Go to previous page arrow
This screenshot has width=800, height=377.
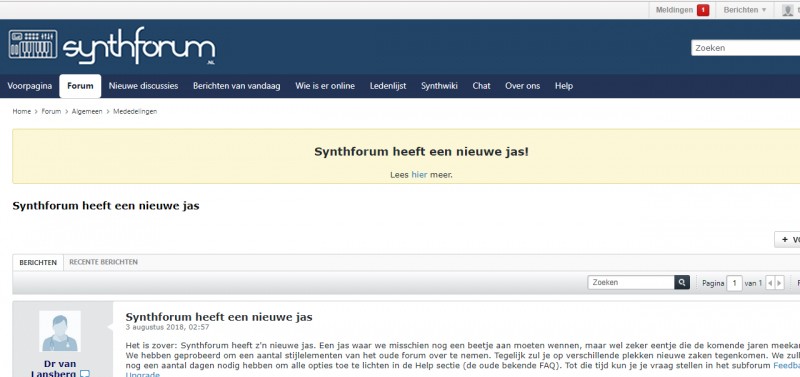pos(770,283)
